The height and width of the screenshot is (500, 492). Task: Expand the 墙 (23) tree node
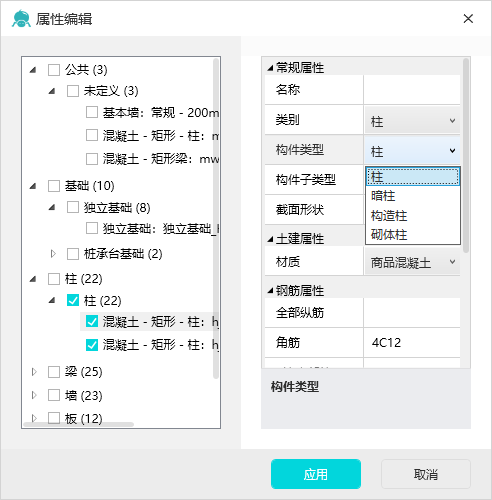pos(34,395)
